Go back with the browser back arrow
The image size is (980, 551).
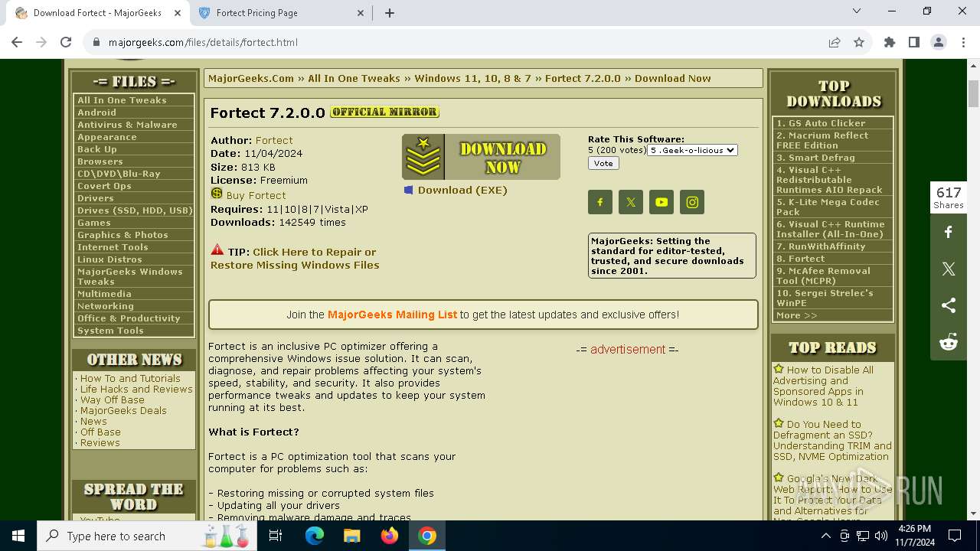[18, 42]
